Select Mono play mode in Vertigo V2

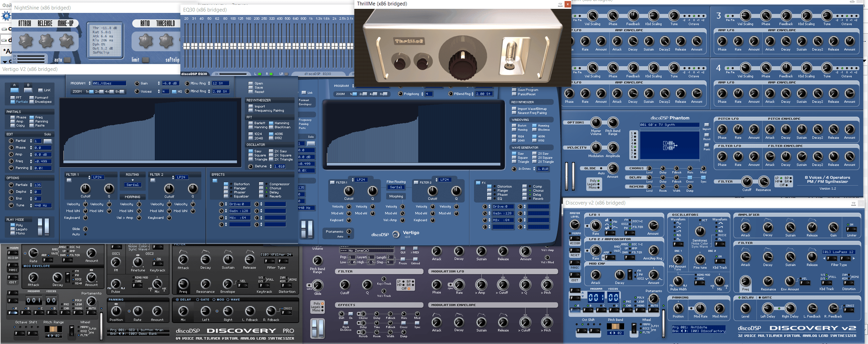pyautogui.click(x=13, y=233)
